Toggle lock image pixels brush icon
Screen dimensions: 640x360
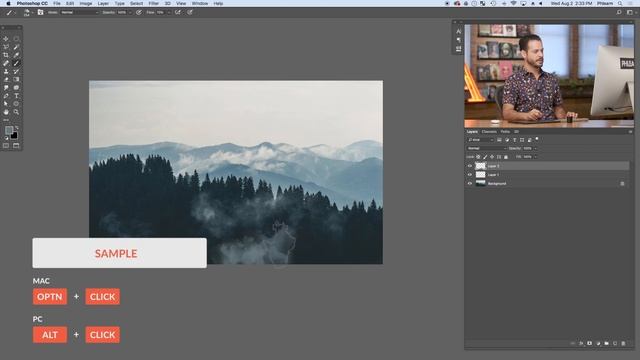point(485,157)
